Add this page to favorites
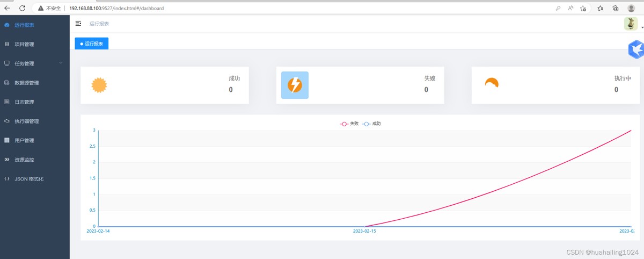Viewport: 644px width, 259px height. pos(583,9)
